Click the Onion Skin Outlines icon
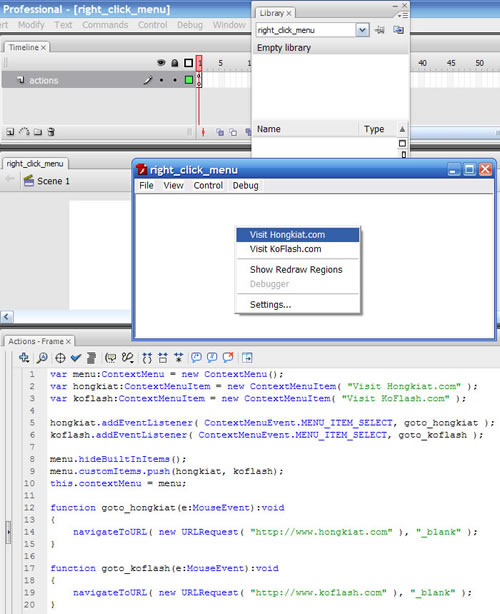This screenshot has width=500, height=614. (x=233, y=132)
